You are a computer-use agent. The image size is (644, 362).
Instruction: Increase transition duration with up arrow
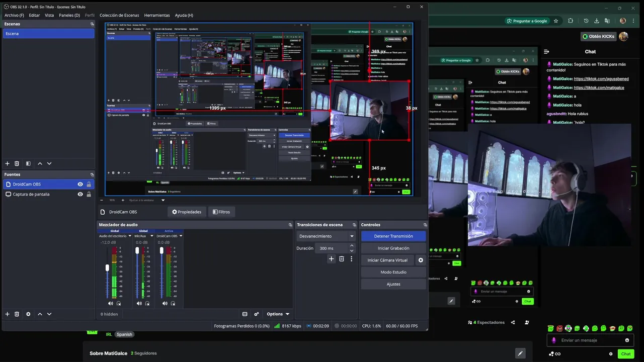(351, 245)
